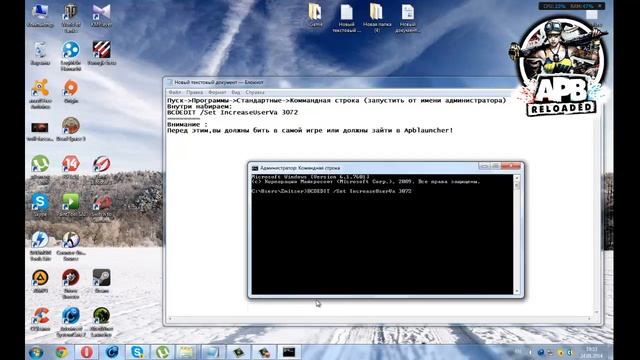Open Chrome from the taskbar
Viewport: 640px width, 360px height.
[x=62, y=352]
